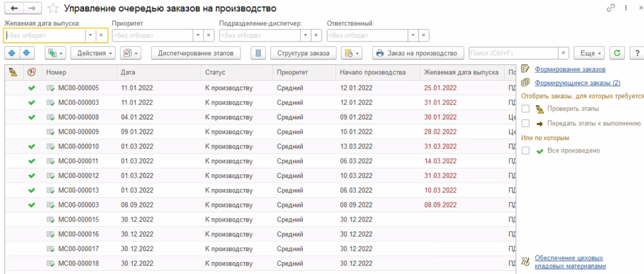644x274 pixels.
Task: Expand Желаемая дата выпуска filter dropdown
Action: [x=91, y=35]
